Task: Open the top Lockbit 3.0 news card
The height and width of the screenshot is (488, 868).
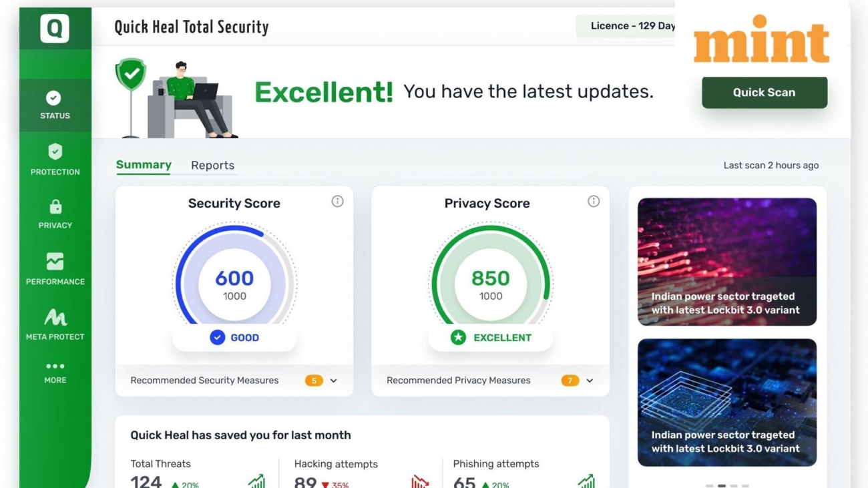Action: tap(727, 262)
